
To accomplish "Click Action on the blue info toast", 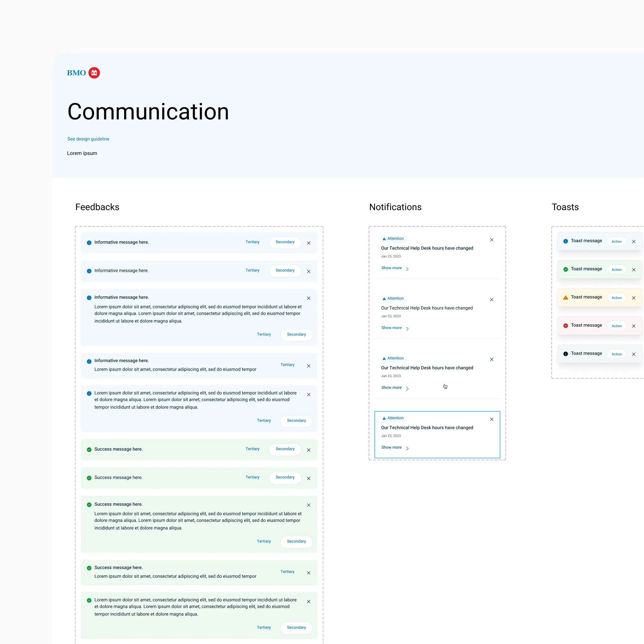I will (x=617, y=241).
